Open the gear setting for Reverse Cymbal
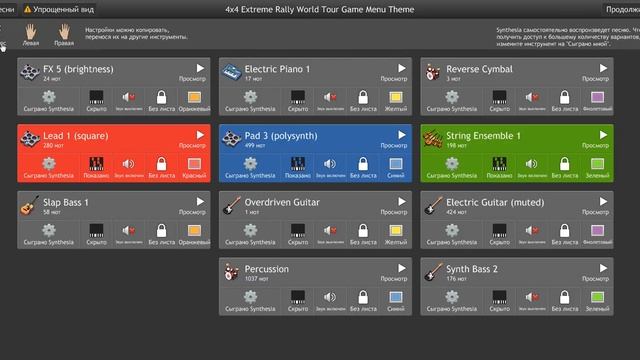The height and width of the screenshot is (360, 640). 452,97
